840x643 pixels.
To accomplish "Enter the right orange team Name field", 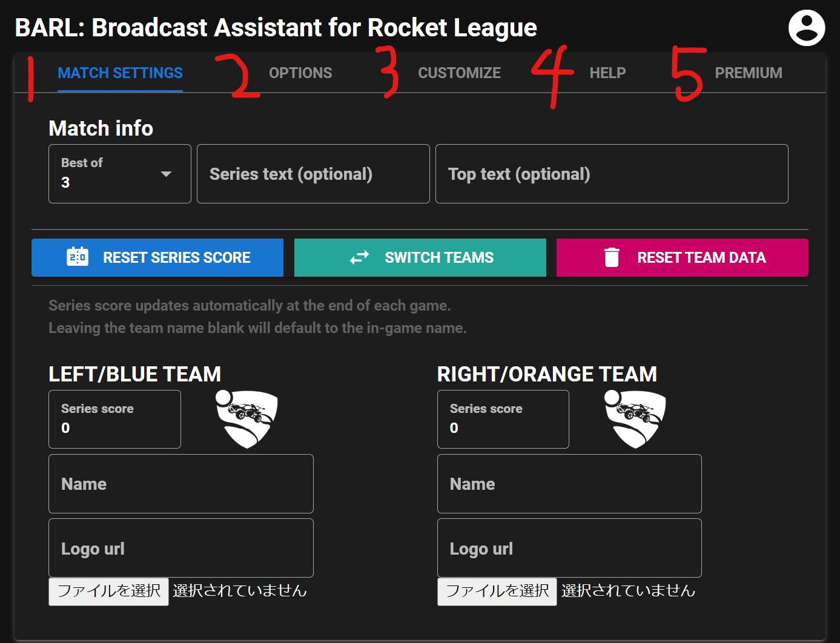I will (569, 484).
